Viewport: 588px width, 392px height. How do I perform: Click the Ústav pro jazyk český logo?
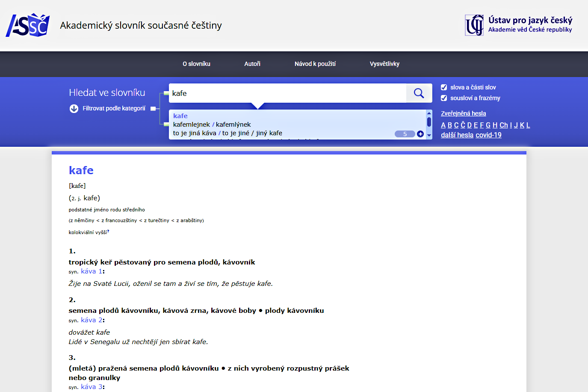[x=518, y=25]
